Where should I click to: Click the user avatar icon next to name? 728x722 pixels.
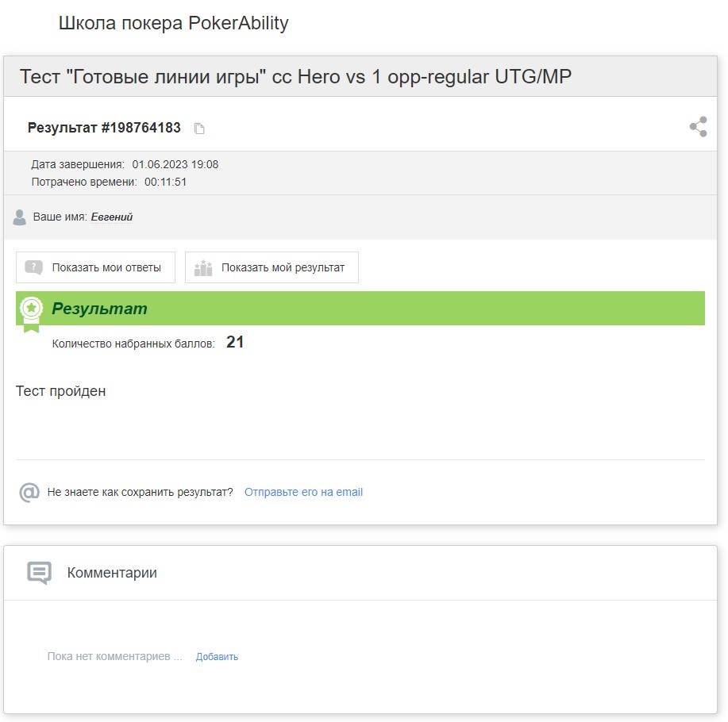20,217
